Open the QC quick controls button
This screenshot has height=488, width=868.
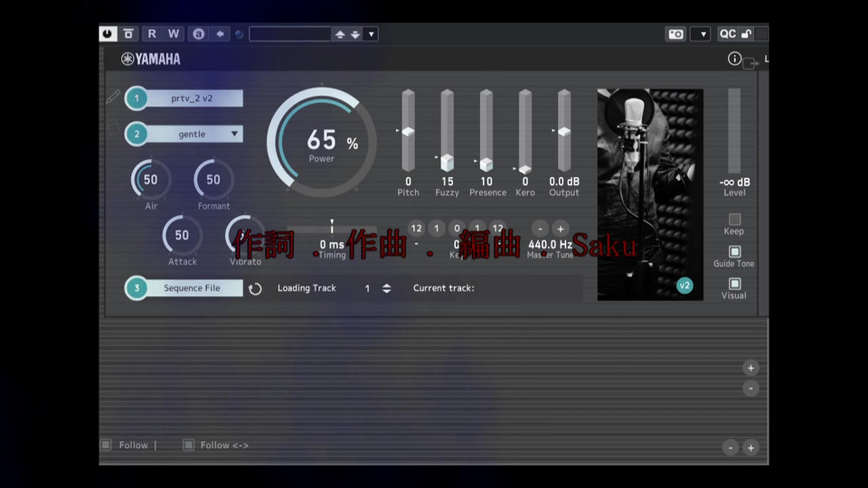(727, 33)
